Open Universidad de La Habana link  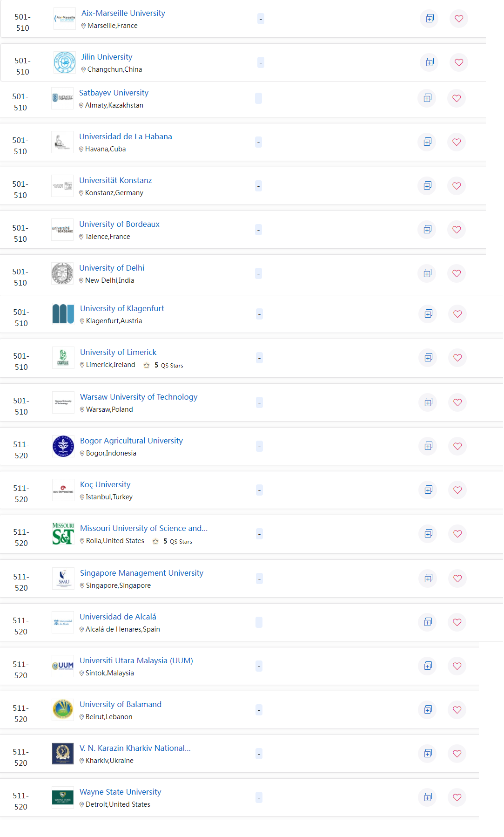coord(126,136)
